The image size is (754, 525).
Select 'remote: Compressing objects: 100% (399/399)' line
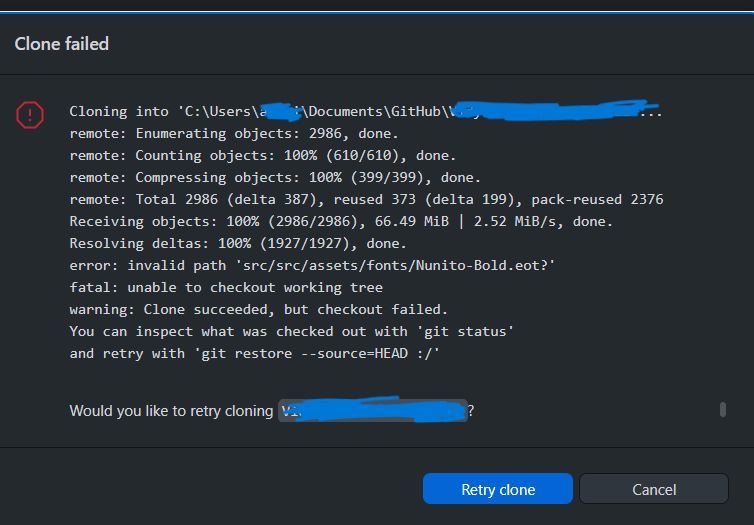pos(275,178)
